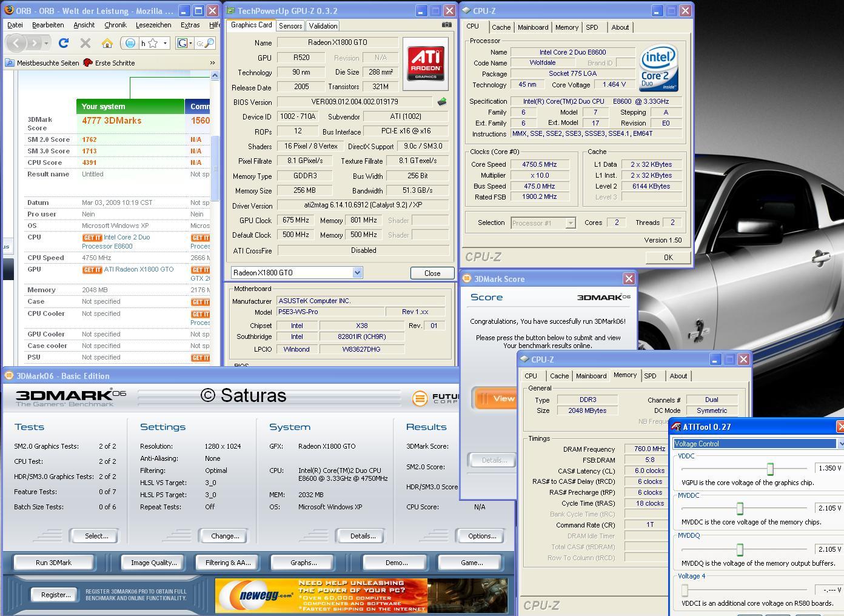This screenshot has height=616, width=844.
Task: Open the graphics card selector dropdown in GPU-Z
Action: pyautogui.click(x=357, y=273)
